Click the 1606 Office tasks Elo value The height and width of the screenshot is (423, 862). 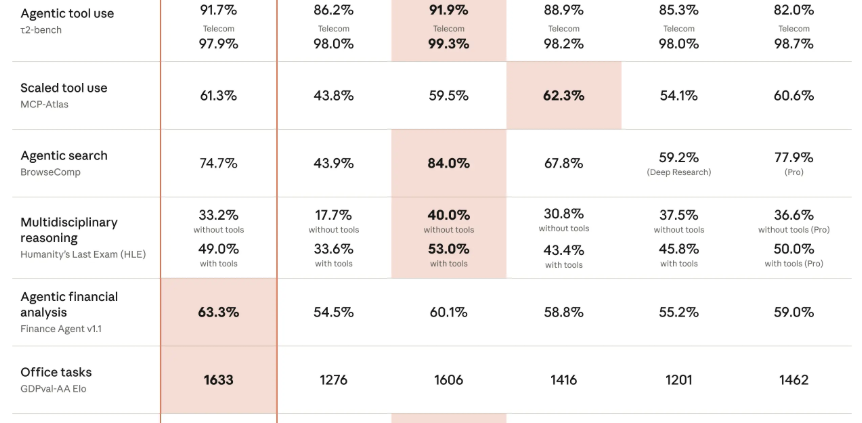tap(448, 380)
